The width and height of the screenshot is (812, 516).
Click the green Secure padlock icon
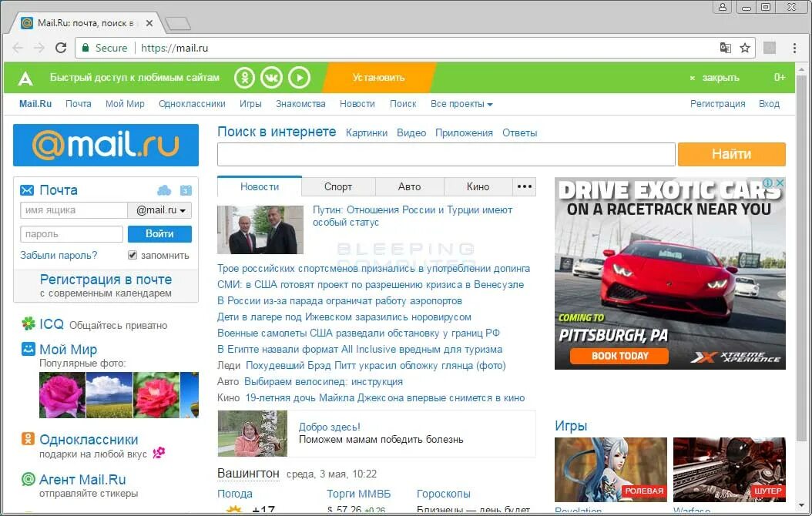pos(86,48)
